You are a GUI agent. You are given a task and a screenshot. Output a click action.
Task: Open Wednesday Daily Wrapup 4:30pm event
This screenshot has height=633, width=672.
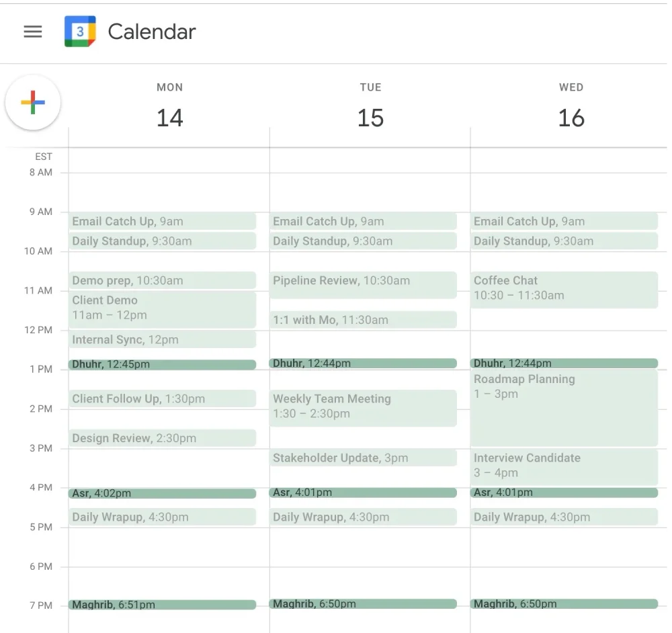[564, 517]
